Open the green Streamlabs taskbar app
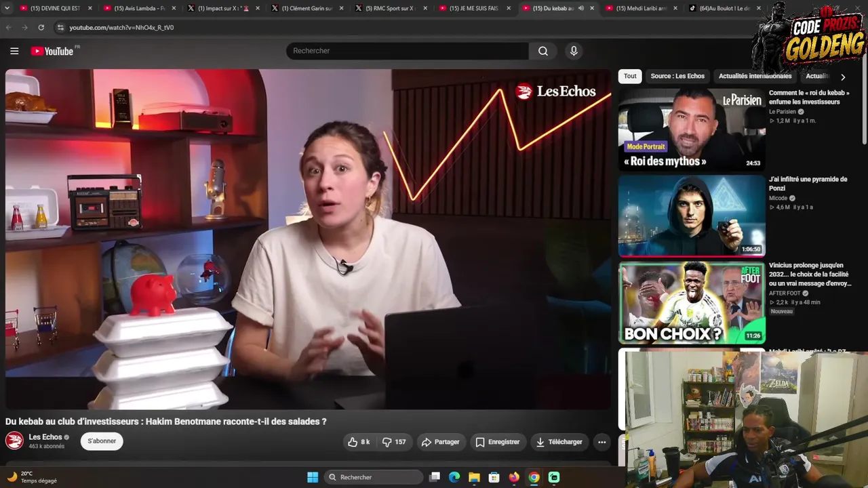 [554, 477]
